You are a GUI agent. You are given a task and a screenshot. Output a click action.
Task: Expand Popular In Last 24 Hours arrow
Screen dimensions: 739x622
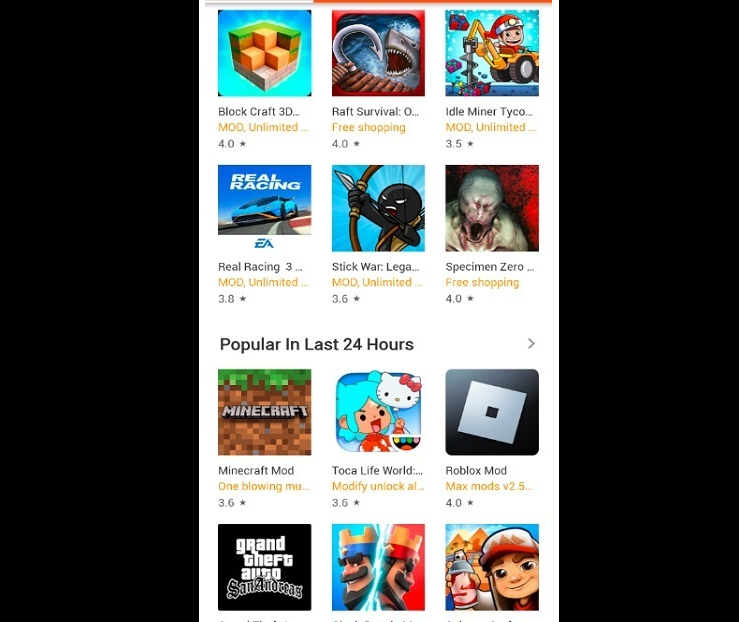(x=531, y=344)
